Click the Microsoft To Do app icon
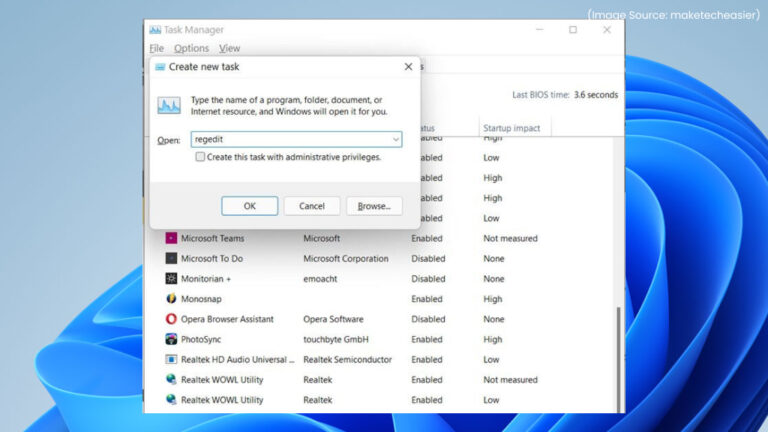 [x=171, y=258]
